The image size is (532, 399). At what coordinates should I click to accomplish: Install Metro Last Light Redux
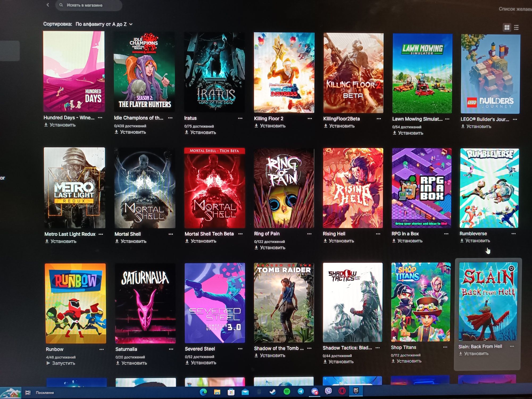pyautogui.click(x=61, y=241)
